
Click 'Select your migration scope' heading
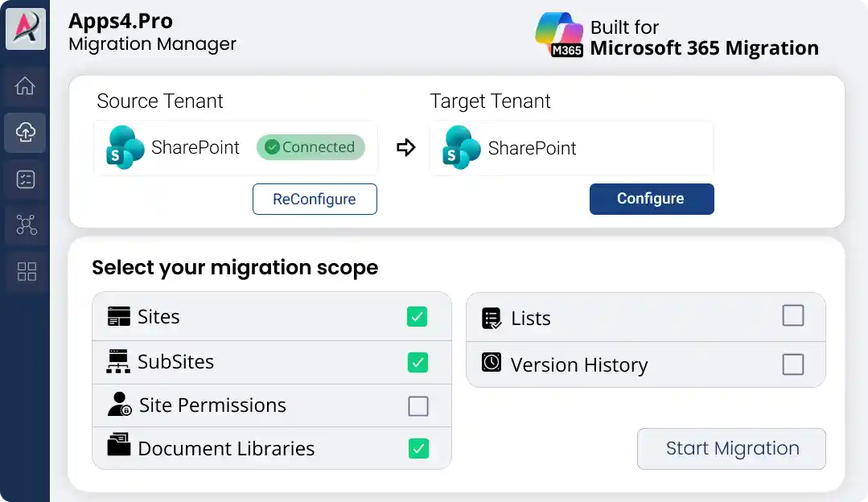[235, 268]
